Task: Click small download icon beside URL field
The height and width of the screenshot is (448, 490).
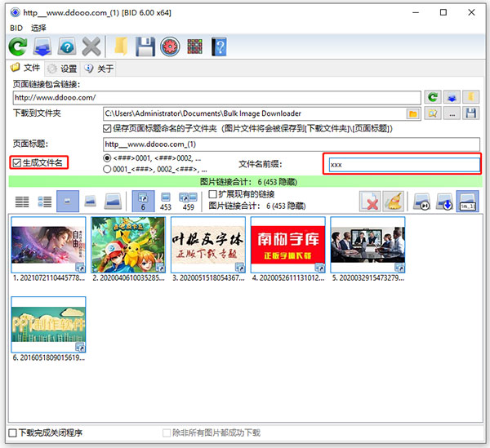Action: click(452, 97)
